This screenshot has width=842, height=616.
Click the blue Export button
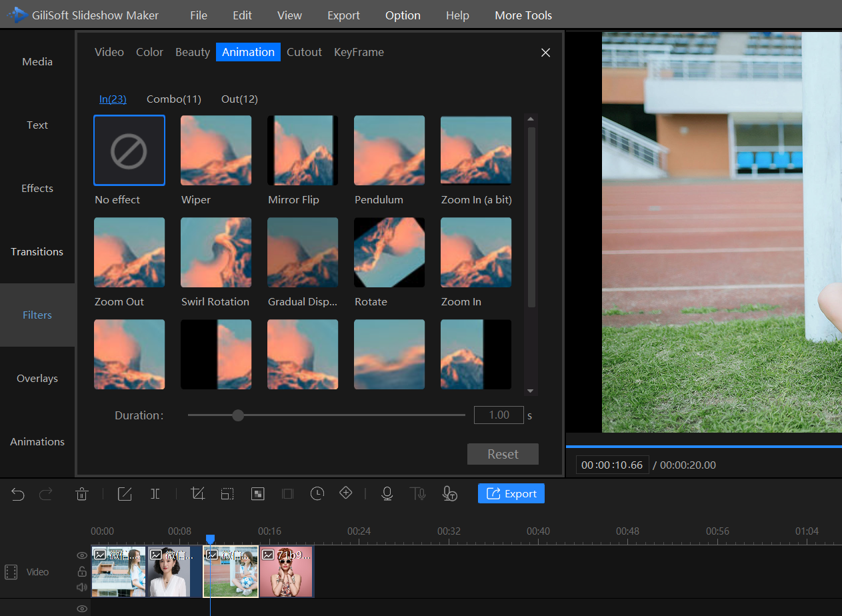point(511,493)
